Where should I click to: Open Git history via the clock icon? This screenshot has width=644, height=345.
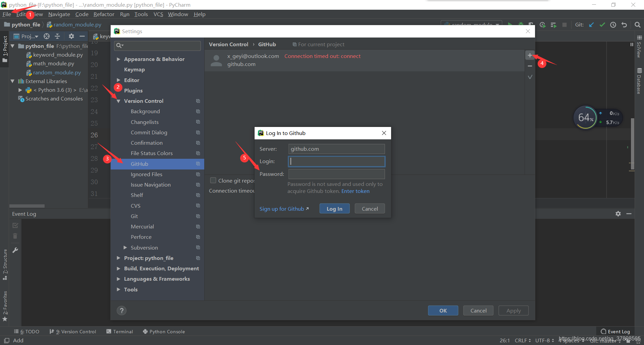(x=613, y=25)
